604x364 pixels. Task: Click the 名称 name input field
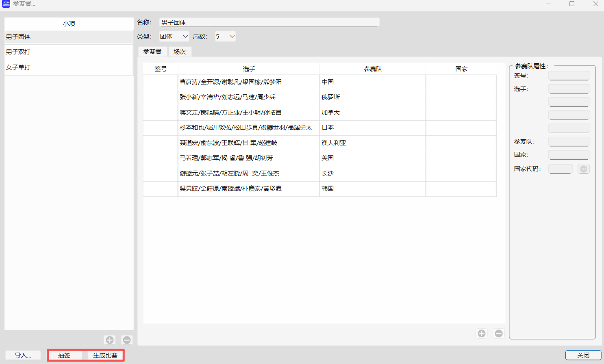268,22
